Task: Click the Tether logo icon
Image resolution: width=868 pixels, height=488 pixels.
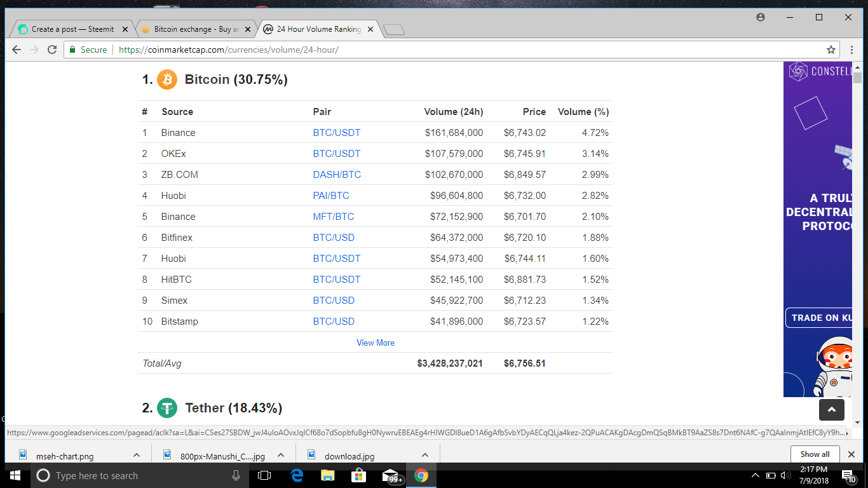Action: coord(167,408)
